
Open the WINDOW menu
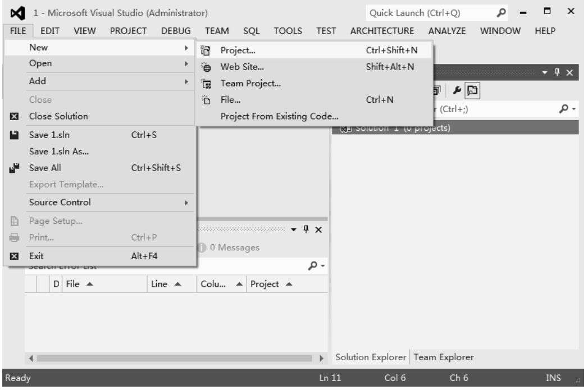tap(500, 31)
